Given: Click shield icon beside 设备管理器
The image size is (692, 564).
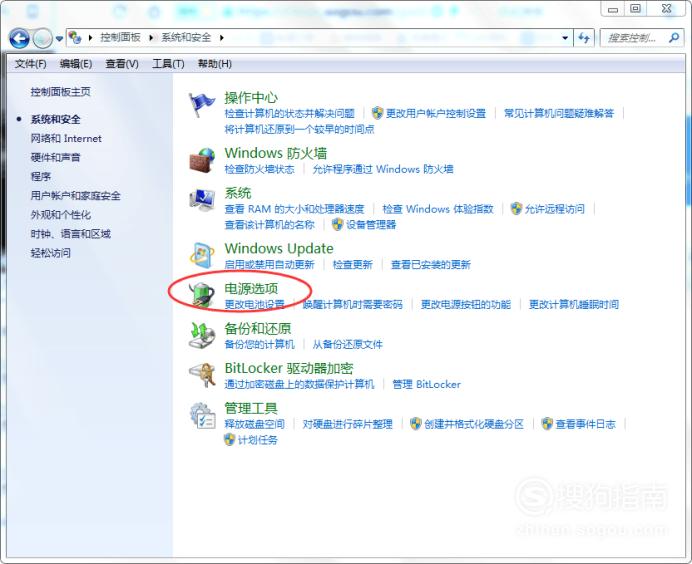Looking at the screenshot, I should tap(338, 224).
